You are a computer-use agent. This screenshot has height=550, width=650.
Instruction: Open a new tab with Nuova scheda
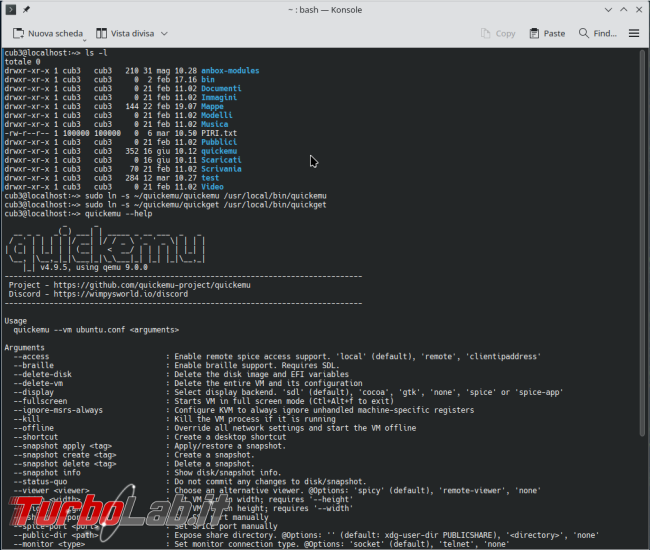[48, 34]
